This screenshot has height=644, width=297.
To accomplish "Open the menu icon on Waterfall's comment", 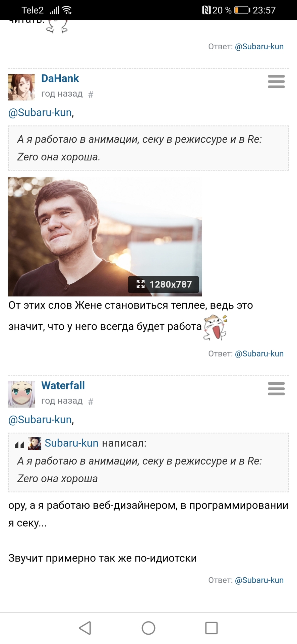I will [276, 389].
